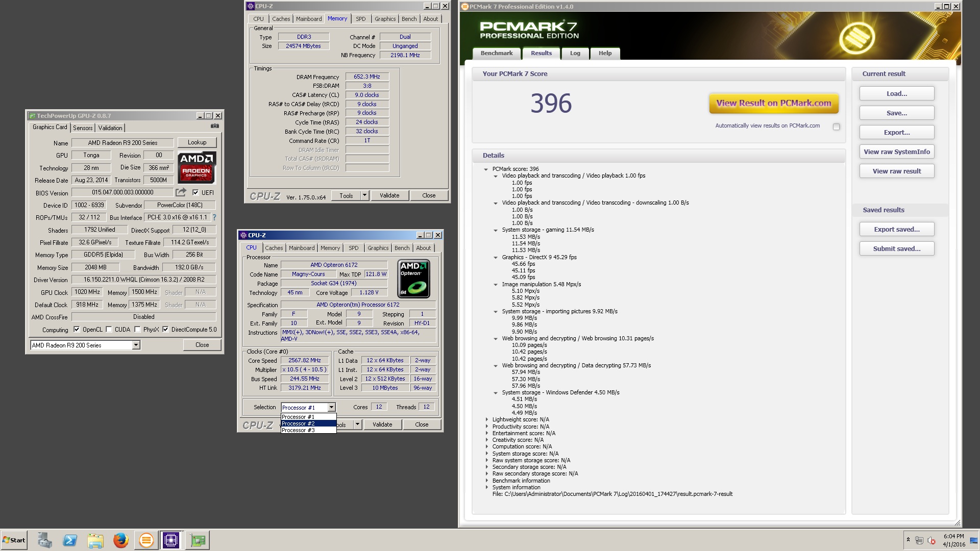Open Windows Explorer folder in taskbar

click(x=95, y=540)
